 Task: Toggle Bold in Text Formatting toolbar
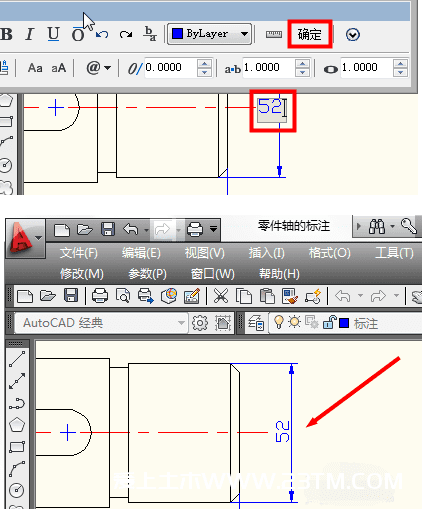(x=6, y=34)
